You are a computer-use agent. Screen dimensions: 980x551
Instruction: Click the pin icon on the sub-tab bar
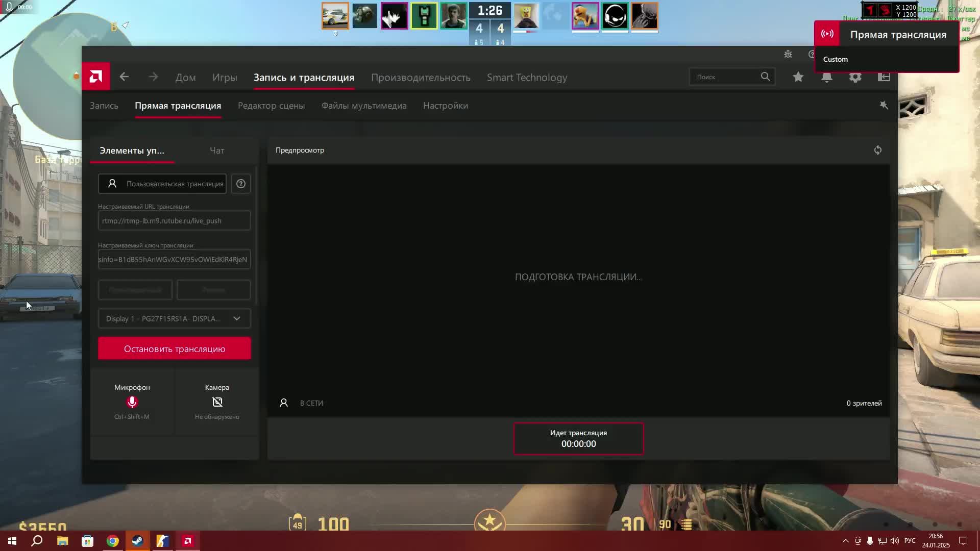tap(884, 105)
